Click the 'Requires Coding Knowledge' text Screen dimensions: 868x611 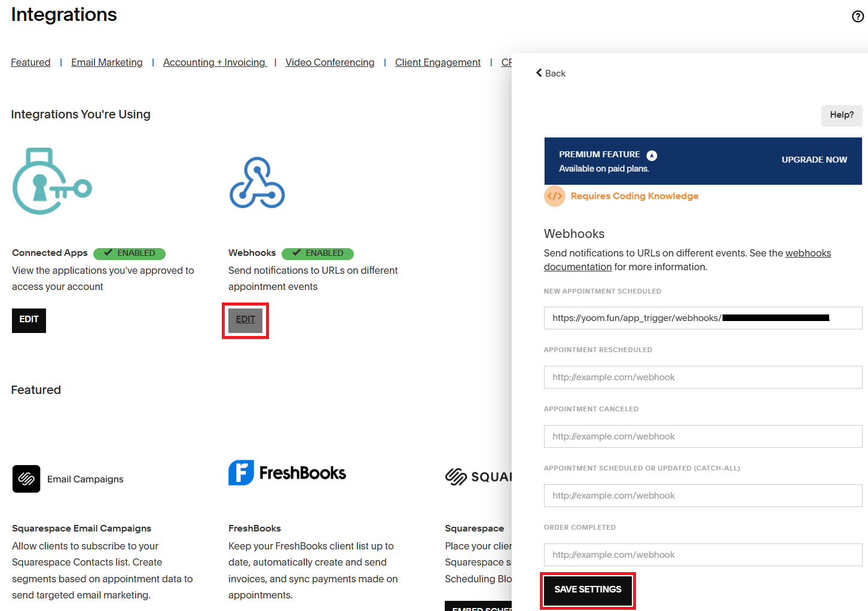coord(634,196)
